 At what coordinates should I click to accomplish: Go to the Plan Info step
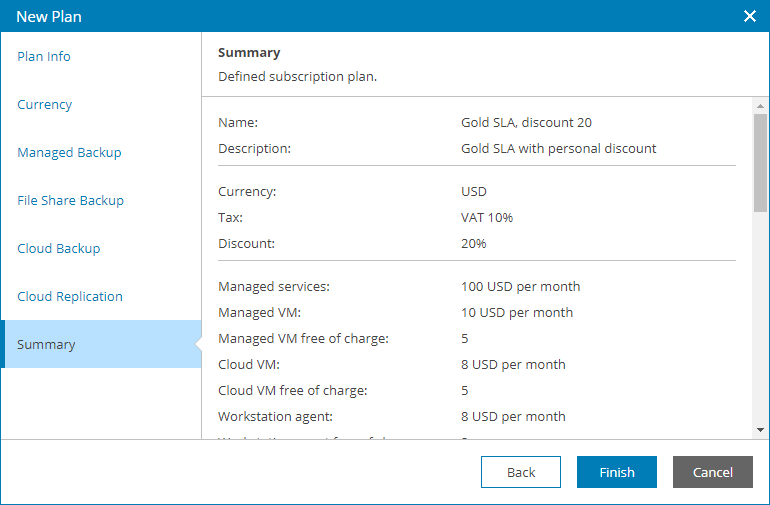(x=44, y=57)
